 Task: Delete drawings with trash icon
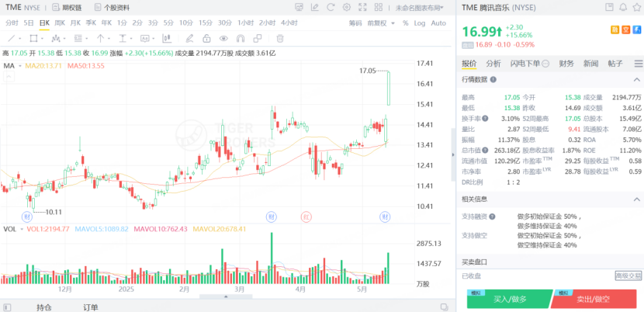279,39
